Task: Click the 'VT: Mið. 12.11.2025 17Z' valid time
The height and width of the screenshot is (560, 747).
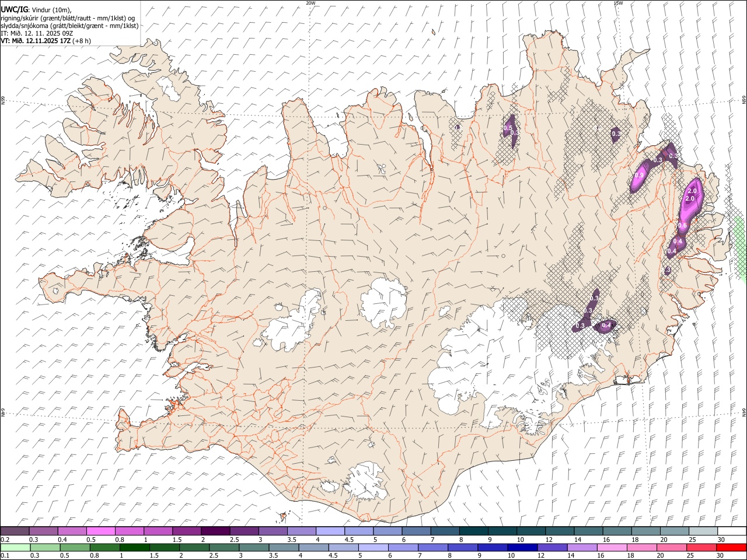Action: tap(36, 41)
